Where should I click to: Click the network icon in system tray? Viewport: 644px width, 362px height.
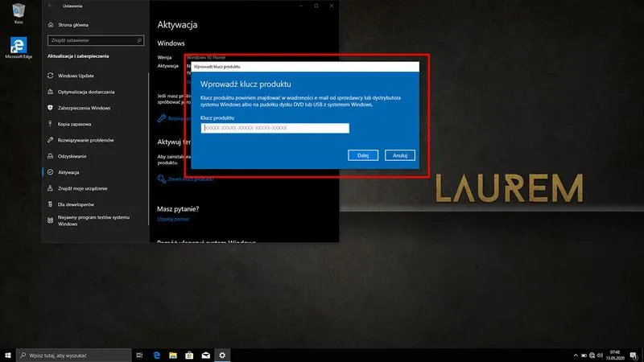click(x=592, y=356)
